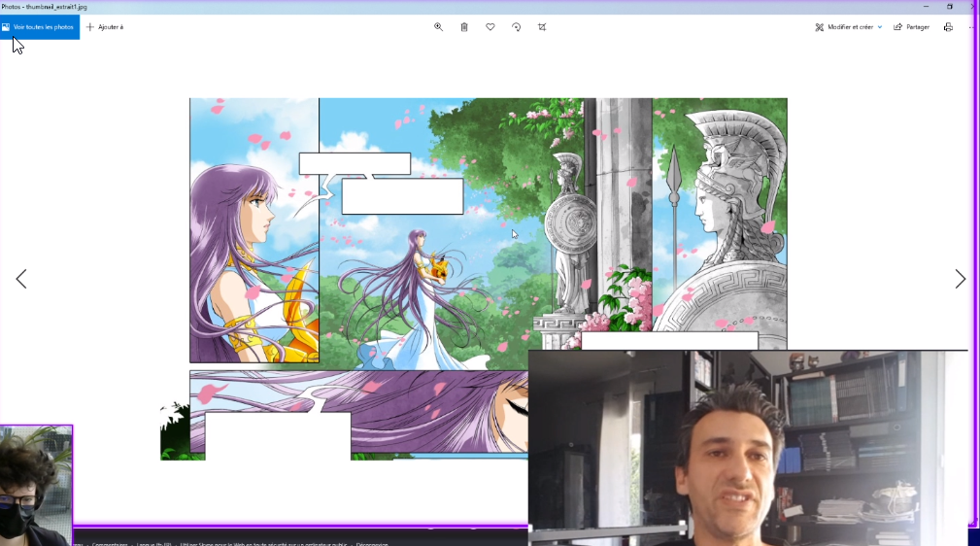Go to the previous photo arrow
The image size is (980, 546).
[x=21, y=279]
